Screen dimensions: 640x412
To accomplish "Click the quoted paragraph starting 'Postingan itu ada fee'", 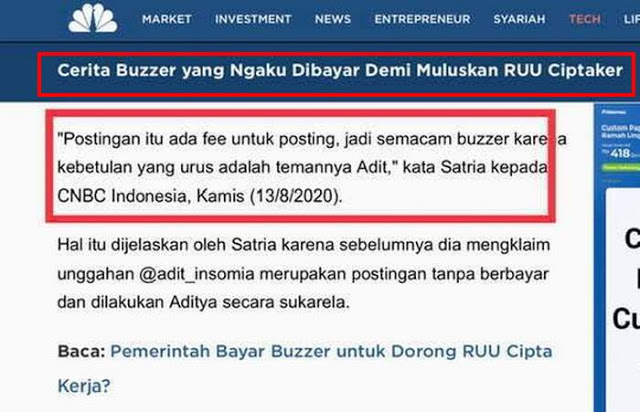I will [312, 167].
